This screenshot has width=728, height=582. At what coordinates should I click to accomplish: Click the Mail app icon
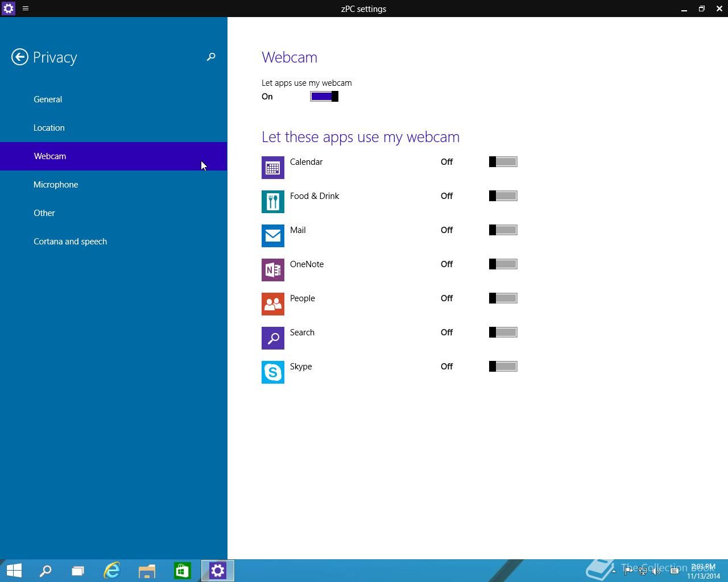click(x=273, y=236)
